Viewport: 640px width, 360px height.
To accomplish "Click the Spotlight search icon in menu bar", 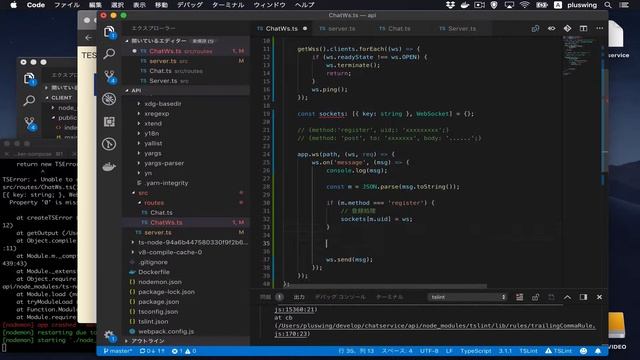I will point(608,5).
